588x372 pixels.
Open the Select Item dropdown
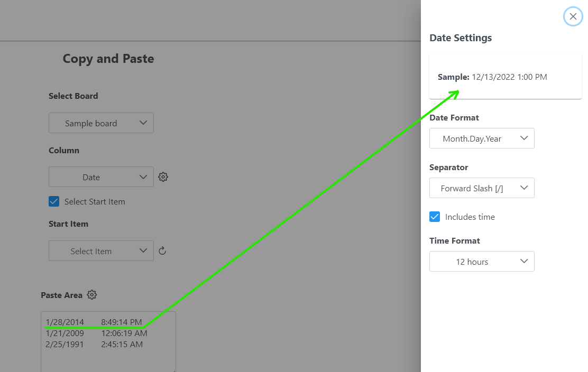point(101,251)
